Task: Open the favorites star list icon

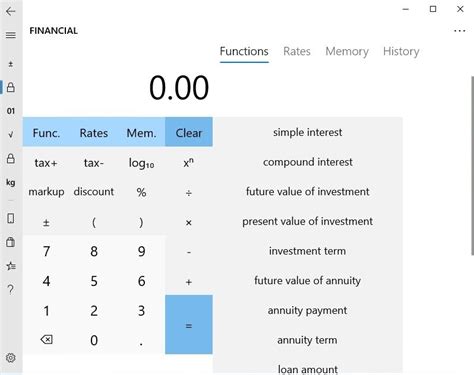Action: [x=11, y=266]
